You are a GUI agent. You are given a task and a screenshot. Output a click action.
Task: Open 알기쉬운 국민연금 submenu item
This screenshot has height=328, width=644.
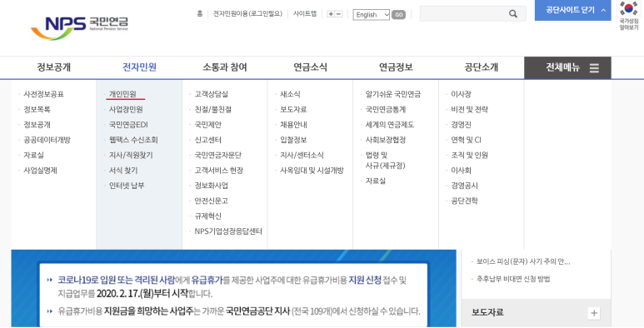coord(392,94)
